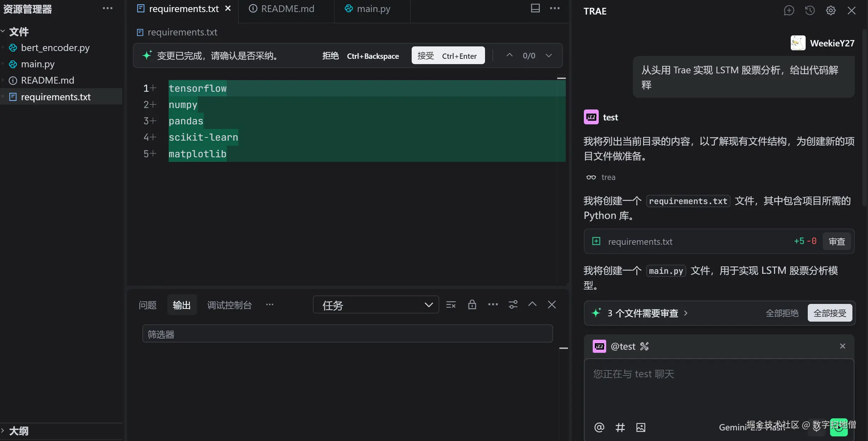Attach an image with the picture icon

641,427
